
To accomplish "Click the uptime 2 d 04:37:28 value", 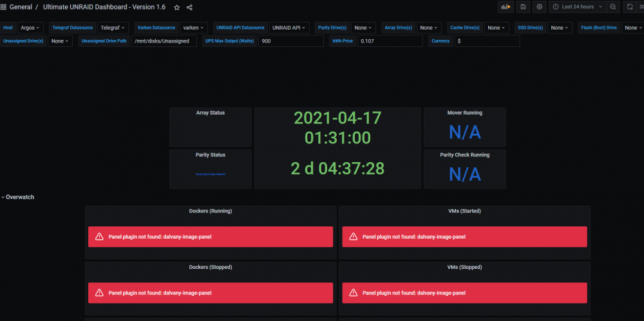I will click(337, 169).
